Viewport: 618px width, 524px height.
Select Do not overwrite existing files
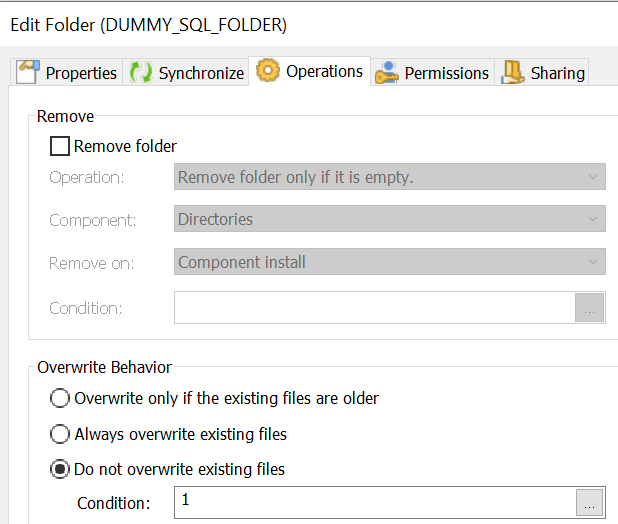point(60,469)
